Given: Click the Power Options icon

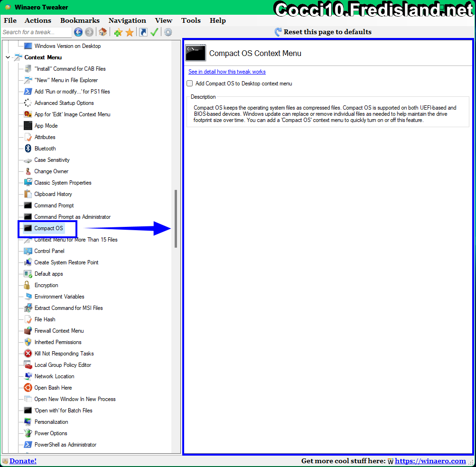Looking at the screenshot, I should tap(28, 433).
